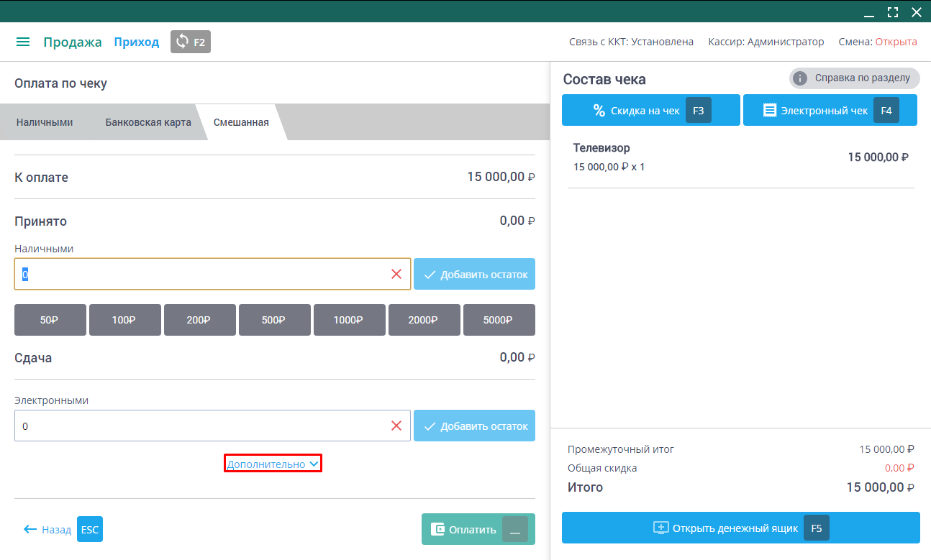Image resolution: width=931 pixels, height=560 pixels.
Task: Click Связь с ККТ: Установлена status
Action: (x=632, y=42)
